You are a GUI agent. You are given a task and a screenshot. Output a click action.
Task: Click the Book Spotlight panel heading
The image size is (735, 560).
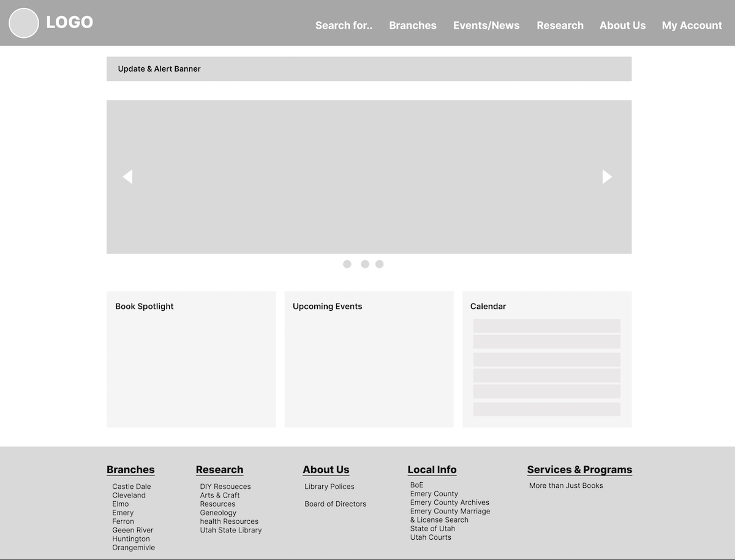pyautogui.click(x=145, y=306)
